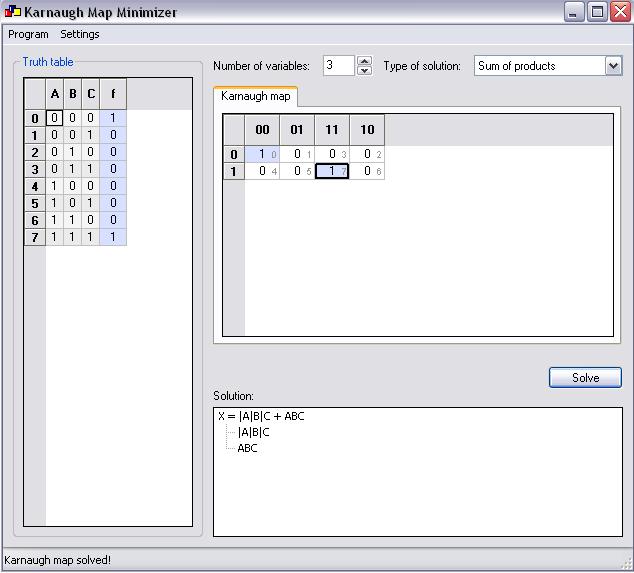The height and width of the screenshot is (573, 634).
Task: Toggle Karnaugh map cell numbered 3
Action: click(x=332, y=154)
